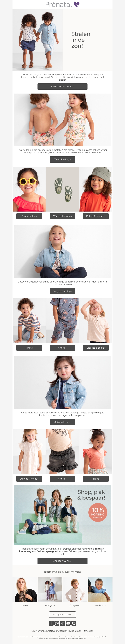Click the Meisjeskleding button

(x=62, y=422)
